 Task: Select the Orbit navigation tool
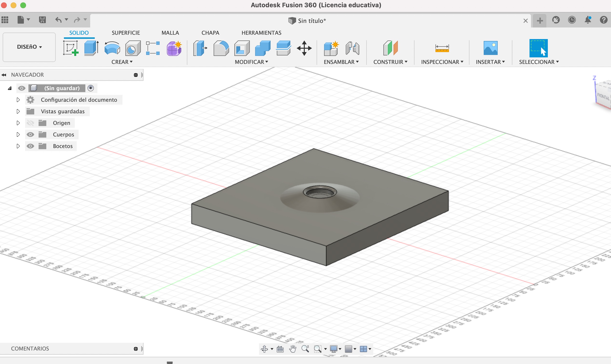click(265, 349)
